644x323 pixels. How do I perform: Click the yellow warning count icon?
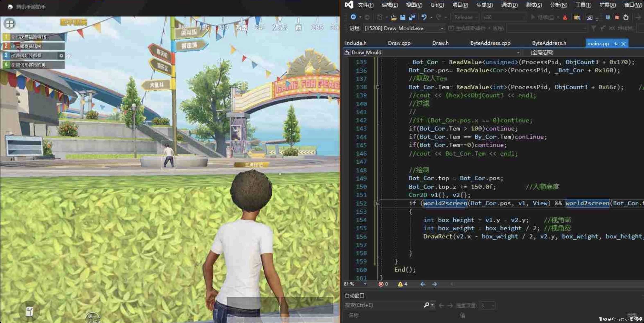tap(400, 284)
